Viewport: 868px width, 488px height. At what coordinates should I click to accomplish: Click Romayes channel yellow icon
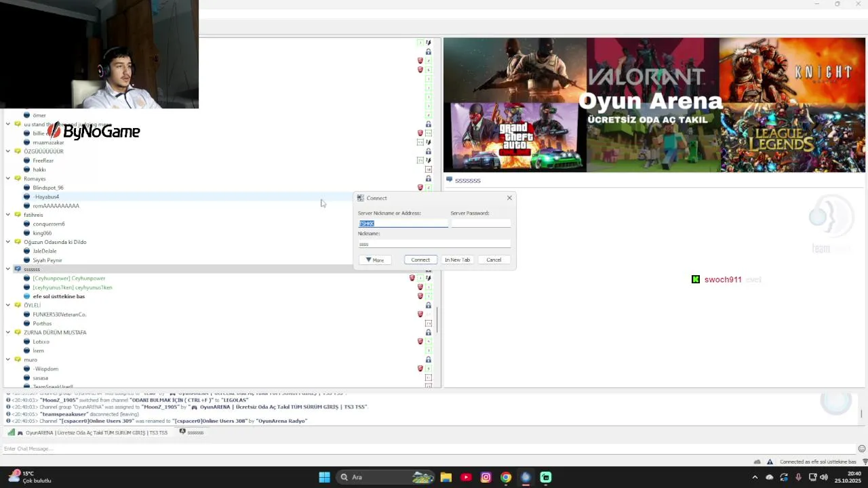[x=18, y=178]
